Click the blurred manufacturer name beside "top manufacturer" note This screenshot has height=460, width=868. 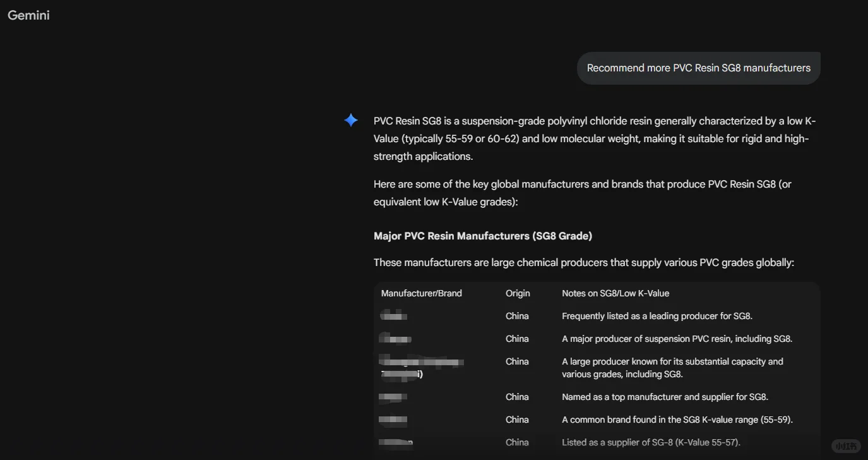point(393,397)
